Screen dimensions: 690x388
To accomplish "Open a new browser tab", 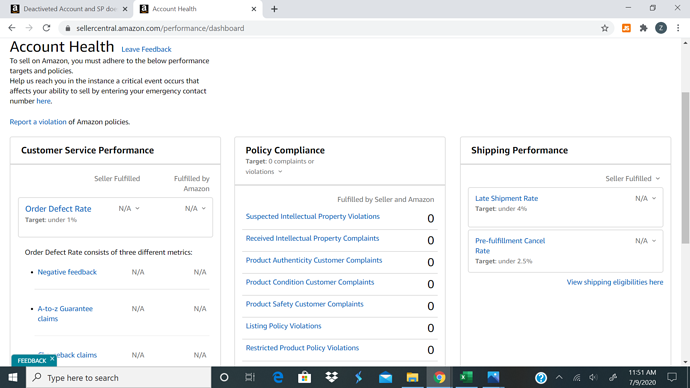I will (x=274, y=9).
